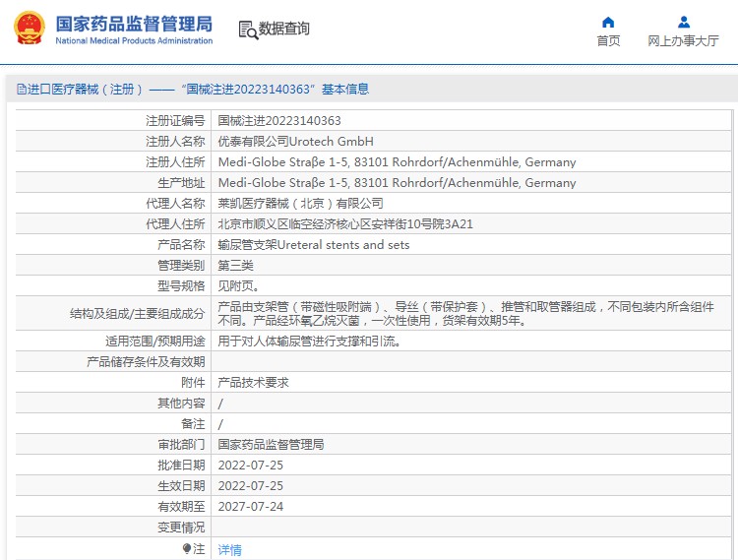738x560 pixels.
Task: Select expiry date 2027-07-24
Action: click(250, 507)
